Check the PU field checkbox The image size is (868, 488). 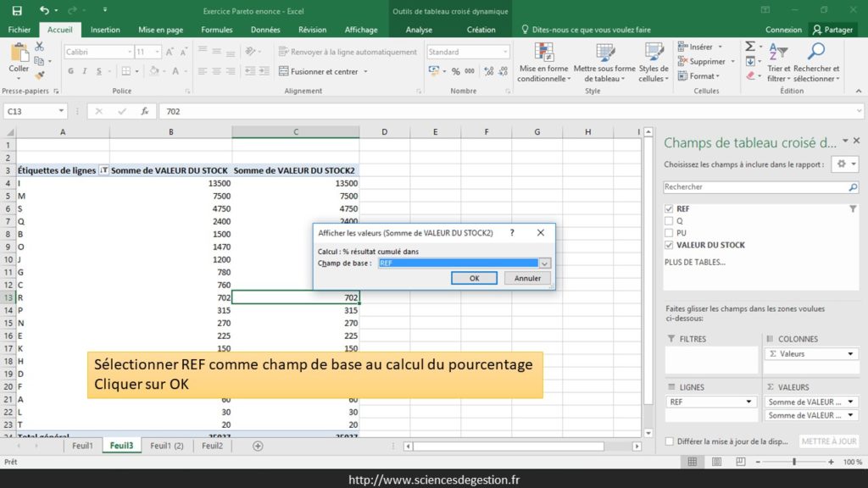click(x=670, y=233)
